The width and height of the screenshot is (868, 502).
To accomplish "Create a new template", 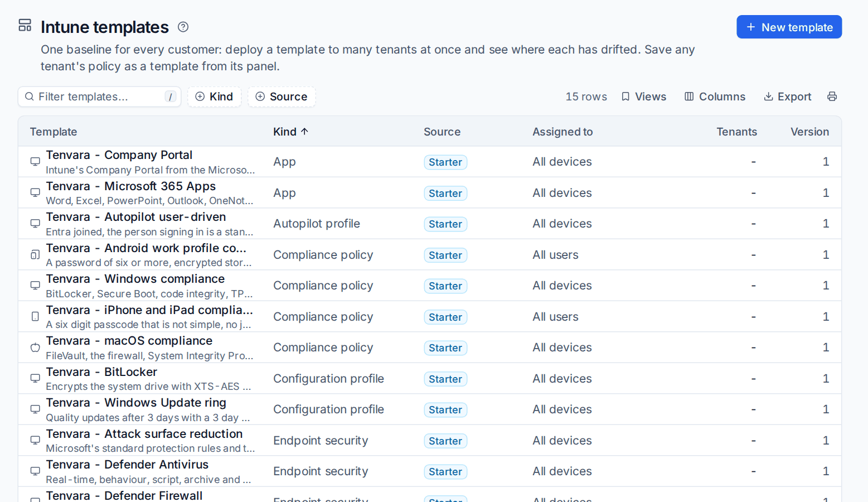I will [x=789, y=27].
